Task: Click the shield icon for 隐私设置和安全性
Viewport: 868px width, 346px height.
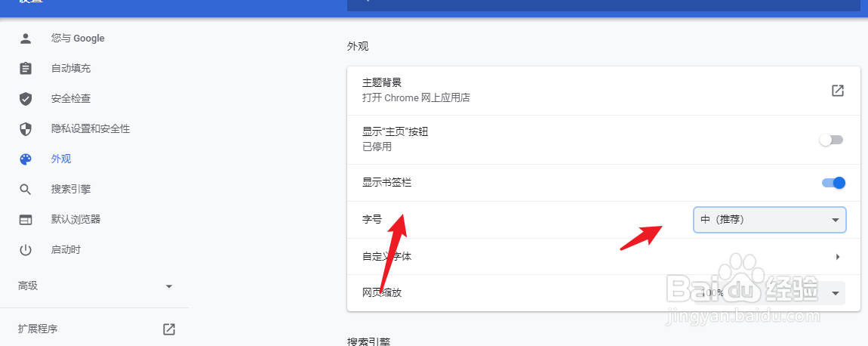Action: point(26,129)
